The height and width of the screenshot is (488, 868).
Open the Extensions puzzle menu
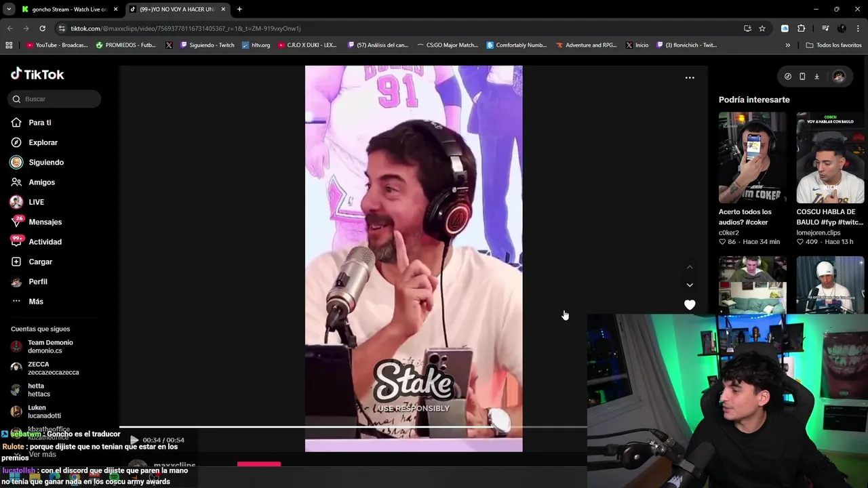(801, 28)
